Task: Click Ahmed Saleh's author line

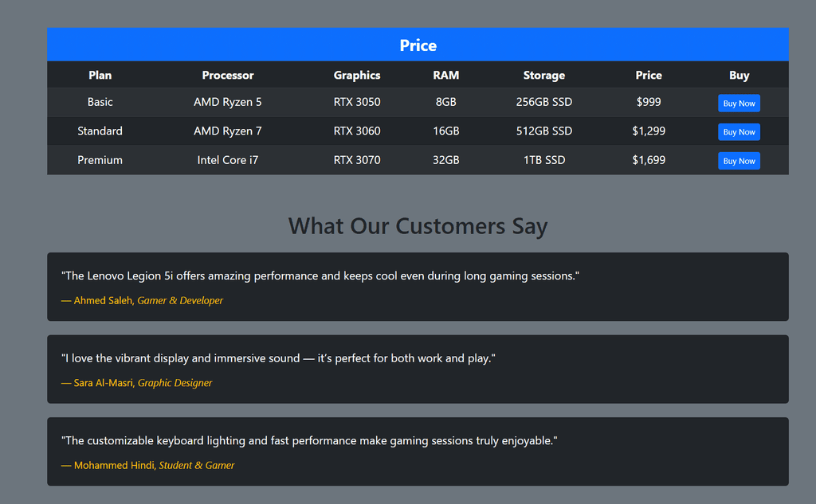Action: [x=143, y=301]
